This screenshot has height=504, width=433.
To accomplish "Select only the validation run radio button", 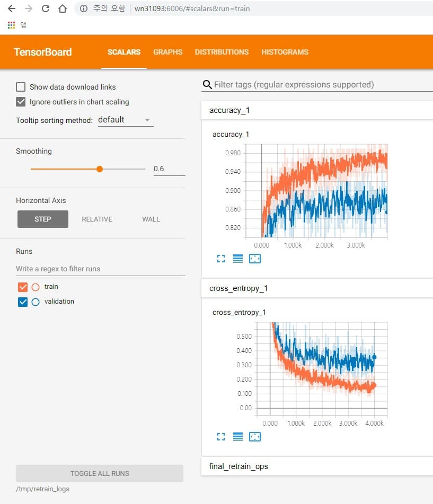I will coord(36,302).
